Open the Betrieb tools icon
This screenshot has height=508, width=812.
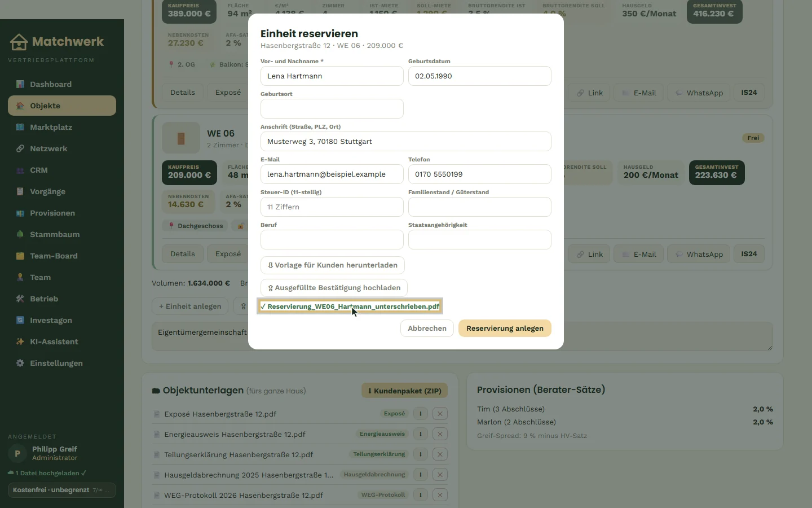pyautogui.click(x=20, y=299)
